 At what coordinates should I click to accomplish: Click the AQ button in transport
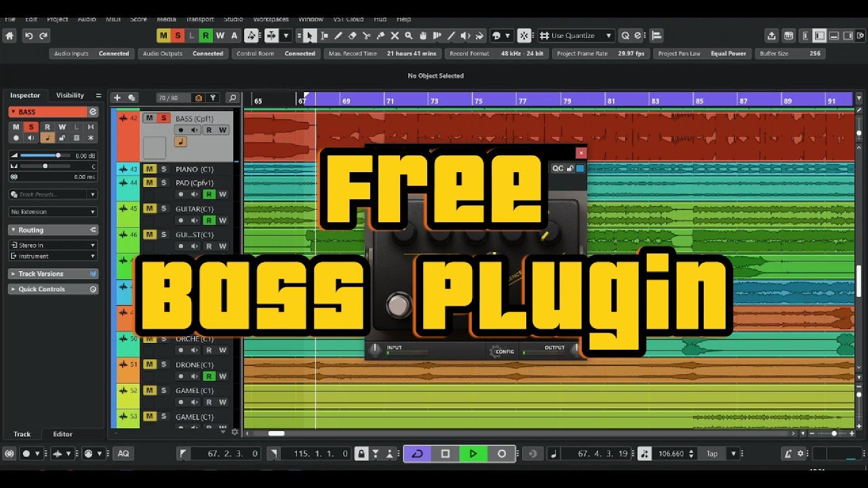(x=123, y=454)
